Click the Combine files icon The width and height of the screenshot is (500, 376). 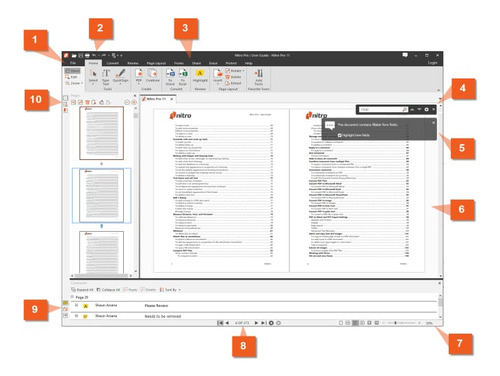click(x=153, y=73)
